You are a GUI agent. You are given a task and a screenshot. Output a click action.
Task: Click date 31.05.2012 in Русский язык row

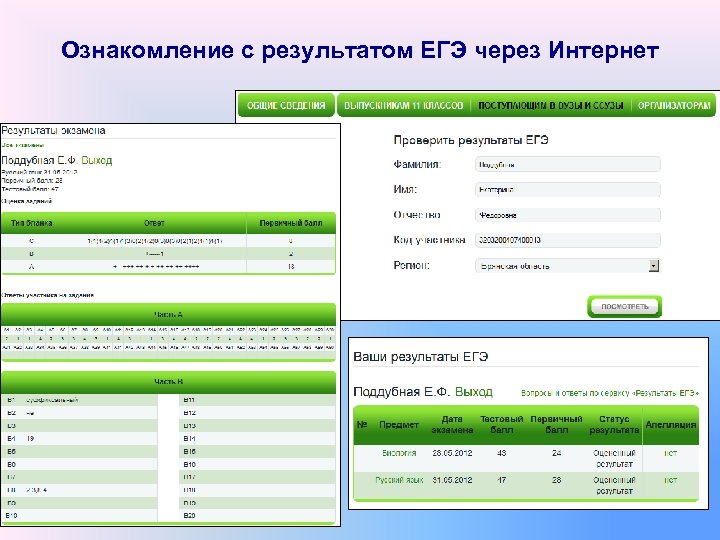click(452, 480)
